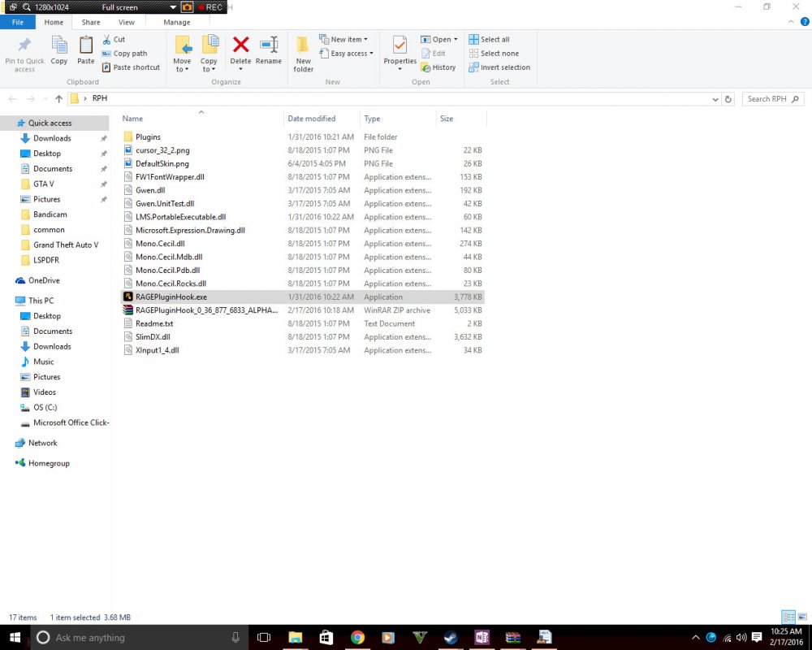Image resolution: width=812 pixels, height=650 pixels.
Task: Click History in Open group
Action: tap(438, 67)
